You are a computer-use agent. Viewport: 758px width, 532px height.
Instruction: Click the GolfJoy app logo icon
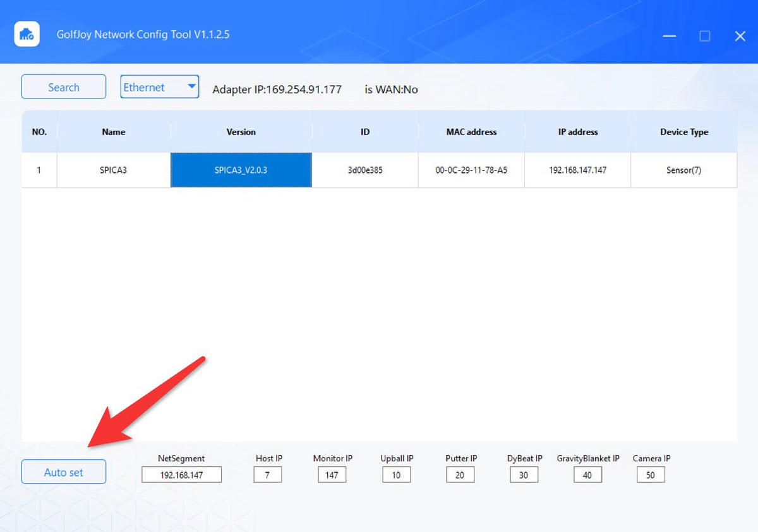pyautogui.click(x=27, y=34)
